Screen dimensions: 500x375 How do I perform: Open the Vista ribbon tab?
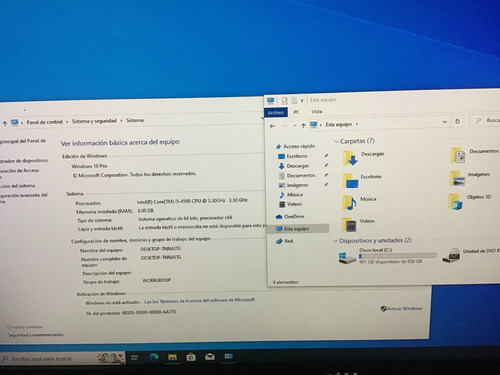pyautogui.click(x=316, y=111)
